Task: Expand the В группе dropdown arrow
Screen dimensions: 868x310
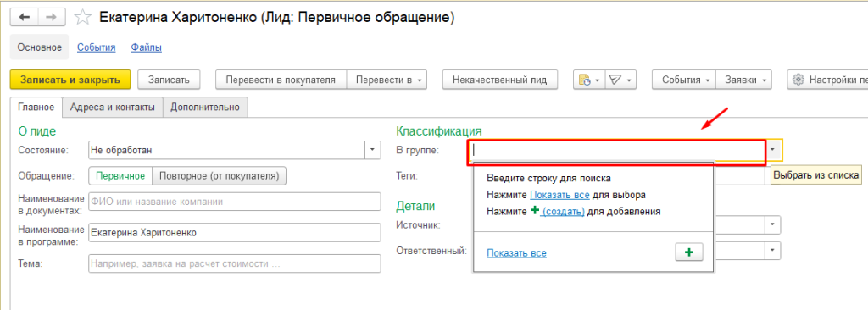Action: pyautogui.click(x=773, y=150)
